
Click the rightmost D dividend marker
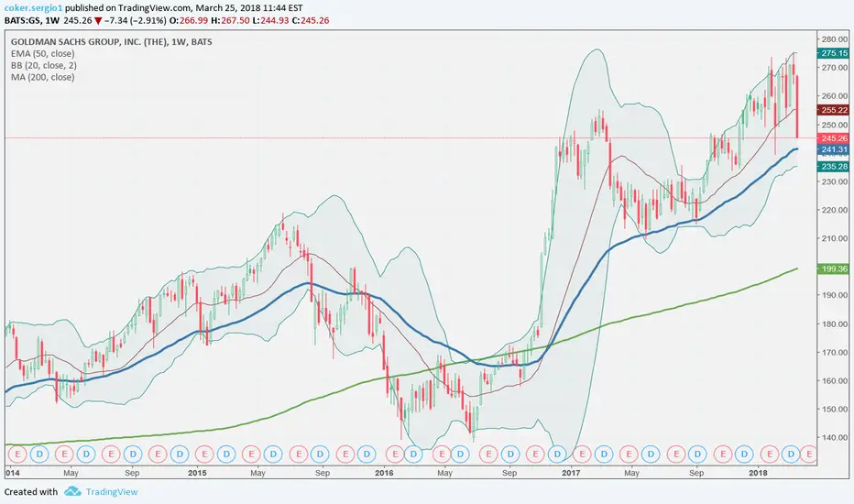point(791,454)
